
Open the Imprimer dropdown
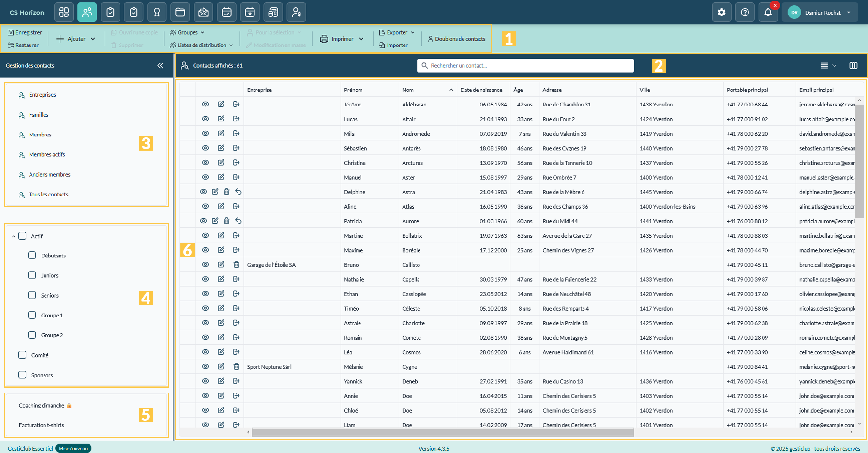[x=342, y=39]
